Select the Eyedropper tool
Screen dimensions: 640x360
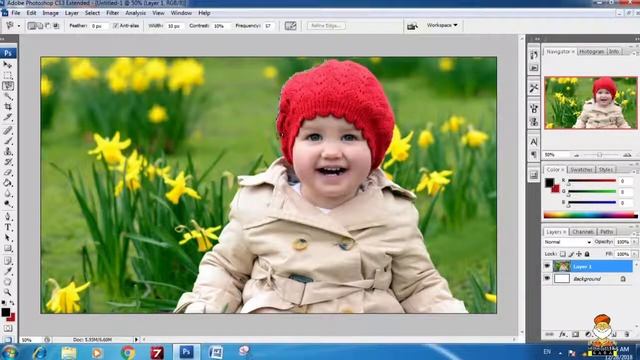[x=8, y=271]
